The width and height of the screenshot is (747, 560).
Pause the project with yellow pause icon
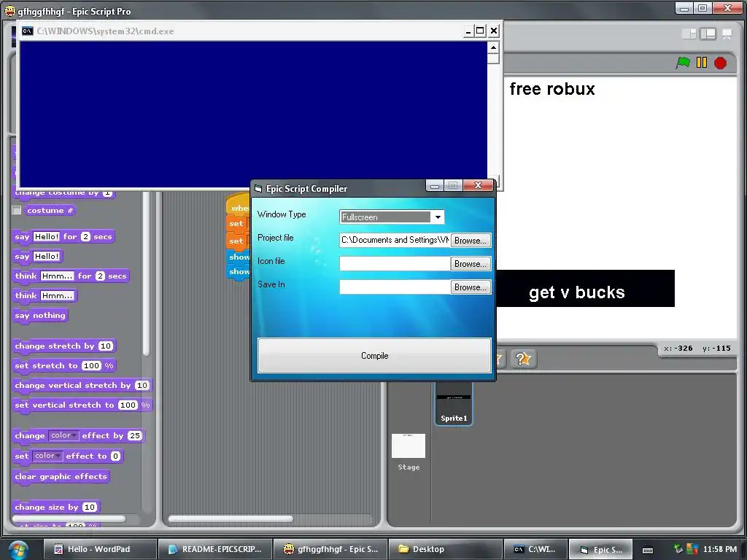(x=702, y=63)
